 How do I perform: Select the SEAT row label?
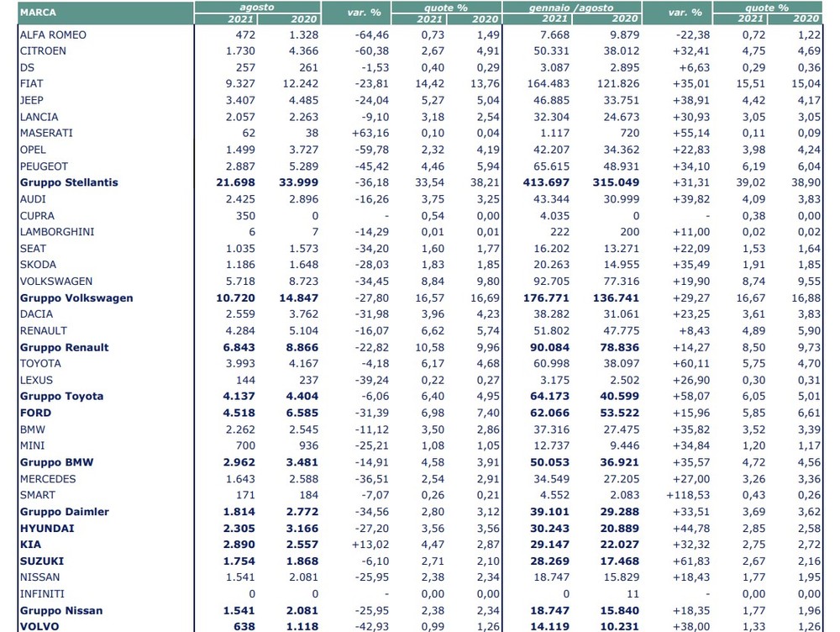pos(33,248)
